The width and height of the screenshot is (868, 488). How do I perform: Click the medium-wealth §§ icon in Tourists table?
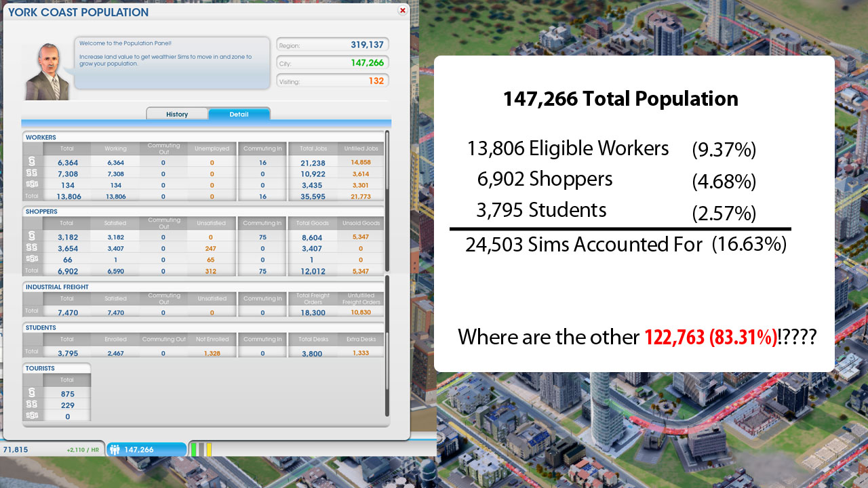(x=31, y=405)
